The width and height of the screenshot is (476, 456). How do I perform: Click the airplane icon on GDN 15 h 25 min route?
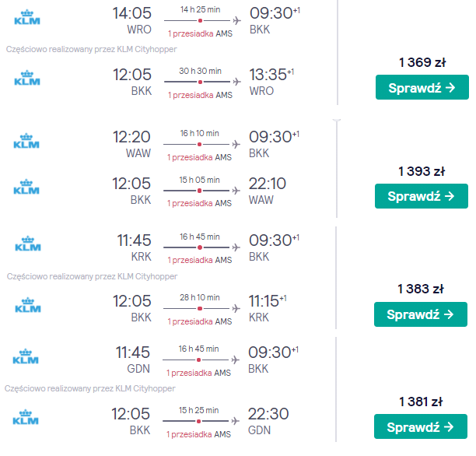pos(235,421)
